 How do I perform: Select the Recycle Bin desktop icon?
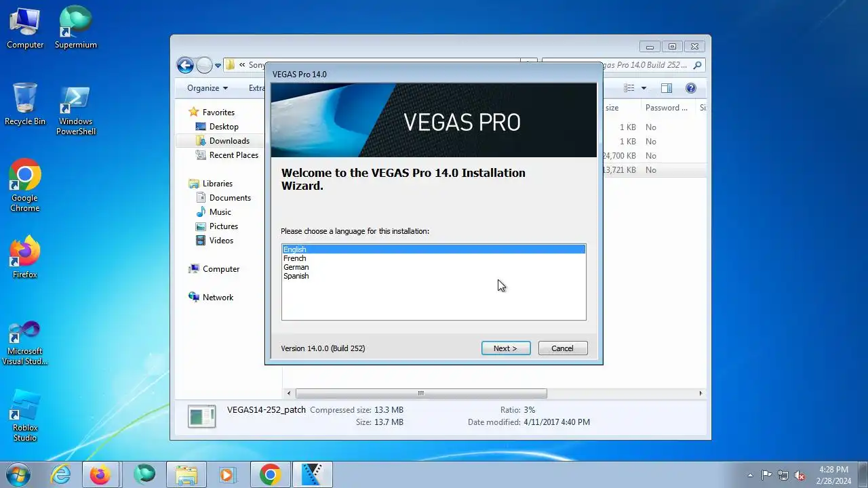(x=25, y=104)
